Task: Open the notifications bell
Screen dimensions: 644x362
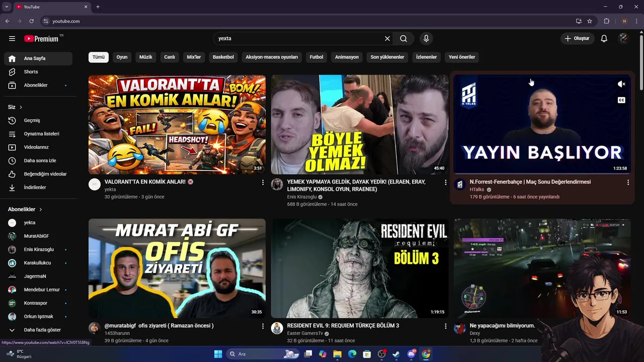Action: [x=604, y=39]
